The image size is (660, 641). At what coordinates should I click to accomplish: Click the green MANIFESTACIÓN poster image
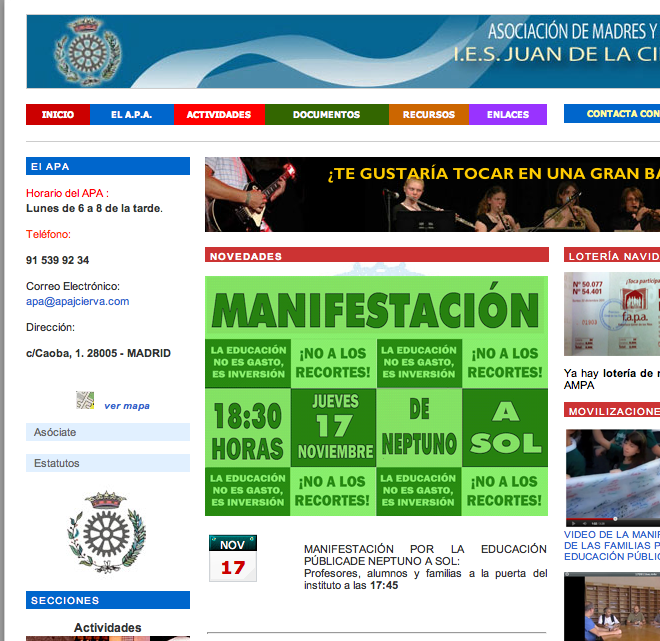pyautogui.click(x=376, y=396)
